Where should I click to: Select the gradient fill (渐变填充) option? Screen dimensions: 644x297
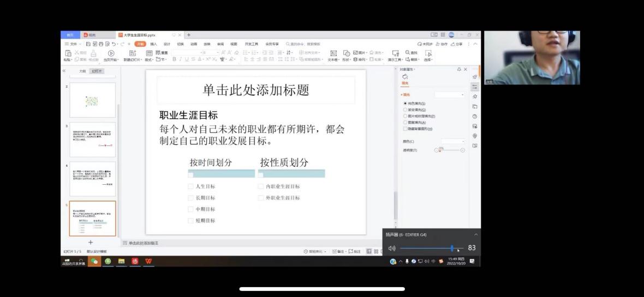click(405, 110)
